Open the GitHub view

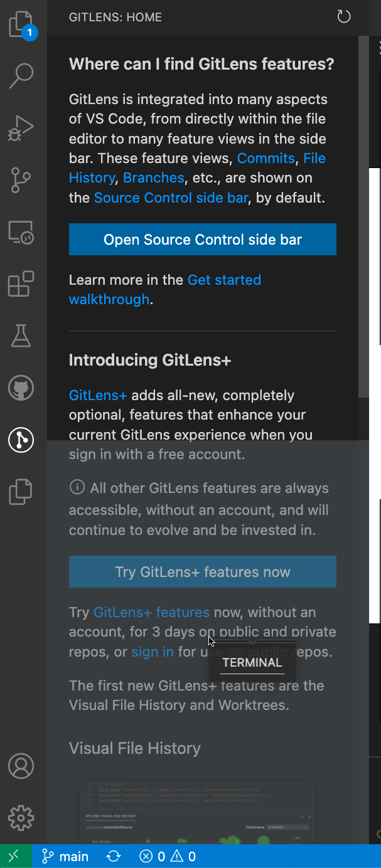point(21,388)
